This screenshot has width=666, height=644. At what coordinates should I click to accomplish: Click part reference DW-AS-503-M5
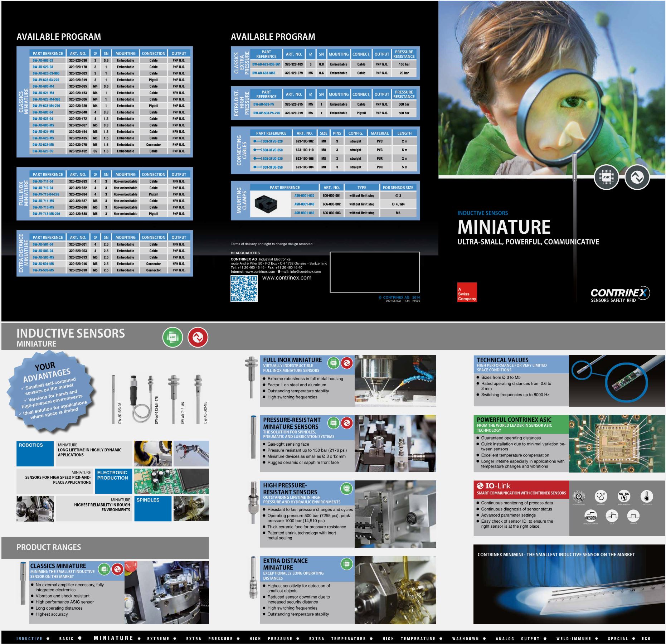[x=43, y=270]
